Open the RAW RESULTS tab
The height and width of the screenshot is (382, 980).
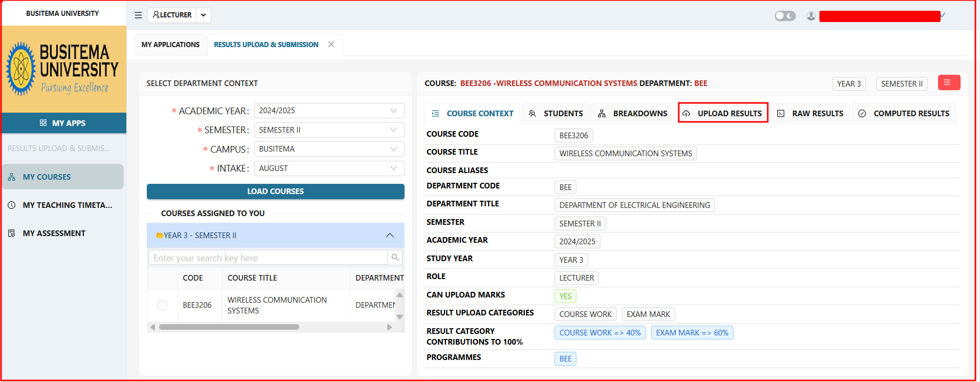[x=810, y=113]
